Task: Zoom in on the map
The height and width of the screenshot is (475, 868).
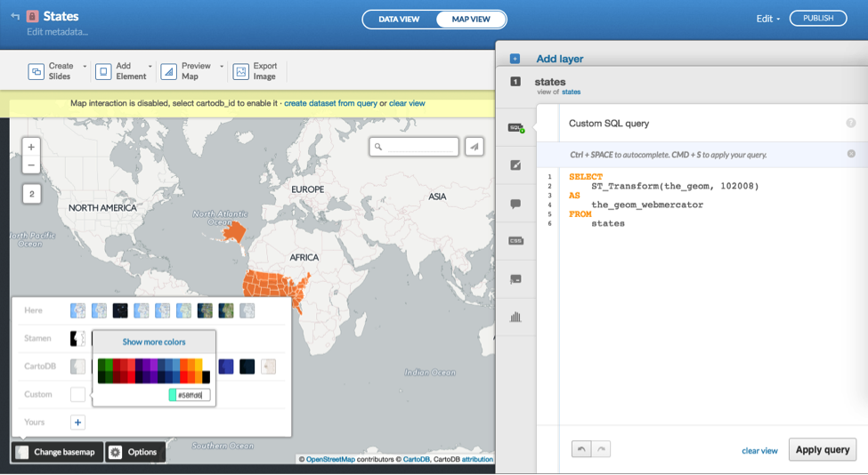Action: coord(31,147)
